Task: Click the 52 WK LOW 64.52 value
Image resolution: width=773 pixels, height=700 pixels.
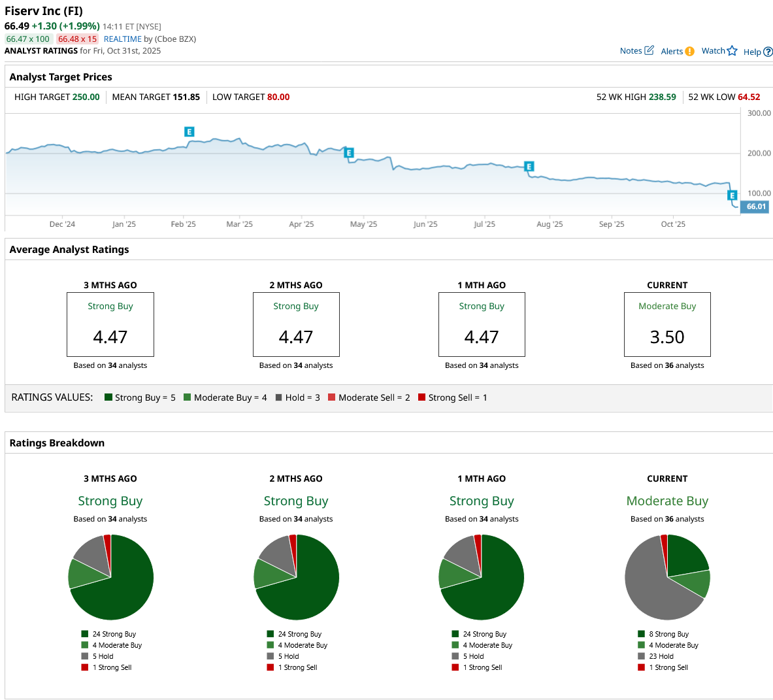Action: click(x=749, y=97)
